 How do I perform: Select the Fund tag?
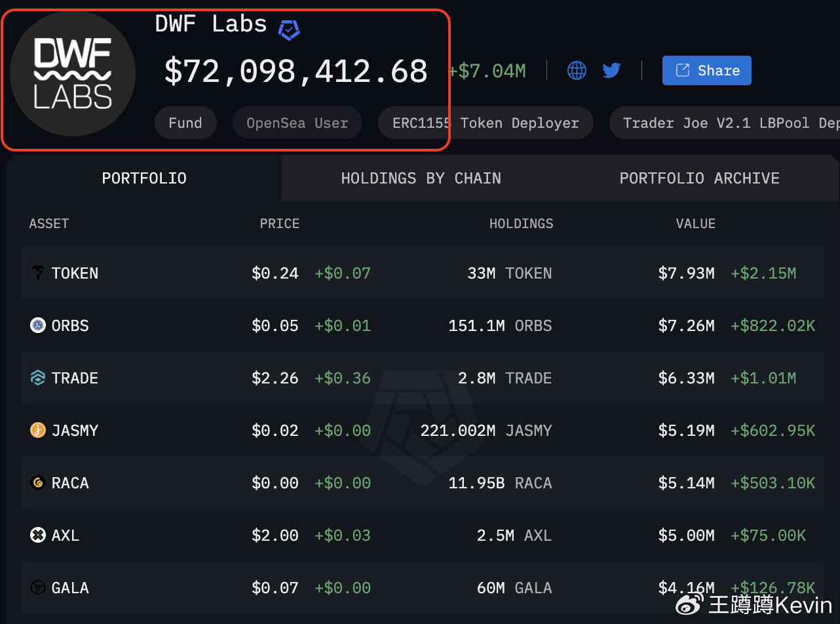tap(185, 123)
